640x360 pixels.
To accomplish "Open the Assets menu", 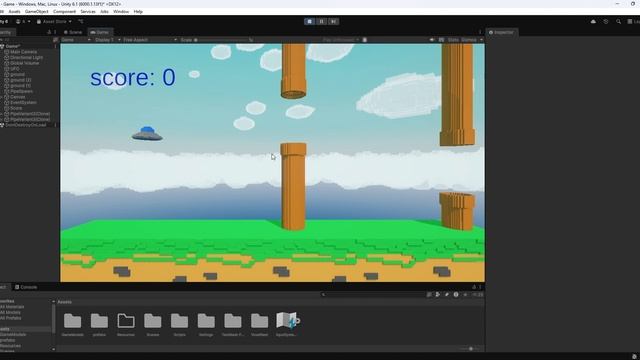I will tap(14, 11).
